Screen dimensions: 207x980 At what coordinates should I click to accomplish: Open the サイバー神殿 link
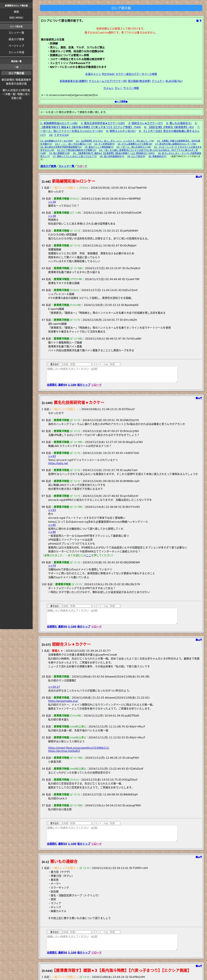tap(131, 88)
